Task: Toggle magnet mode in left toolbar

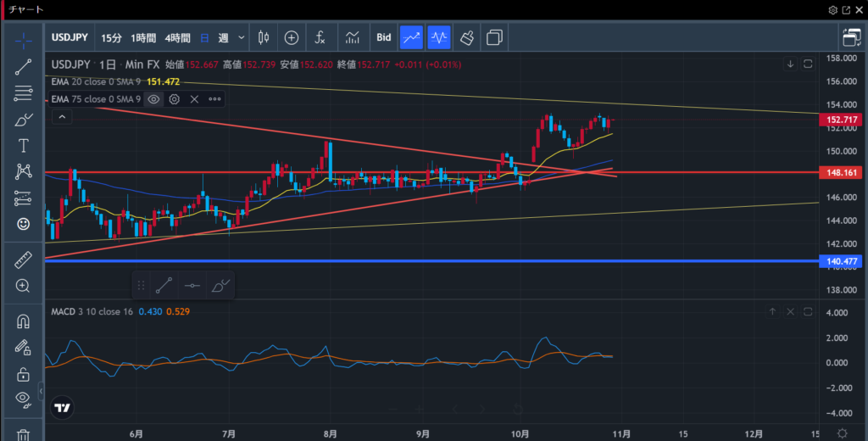Action: [23, 321]
